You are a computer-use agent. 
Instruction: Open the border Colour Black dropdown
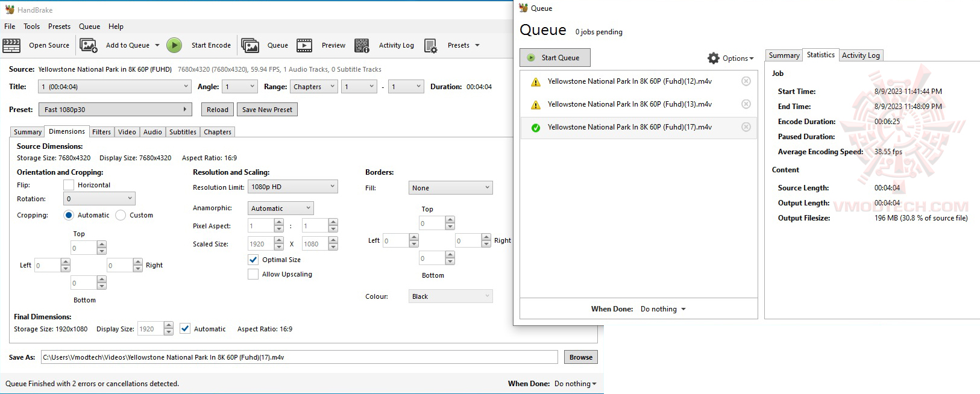point(451,296)
